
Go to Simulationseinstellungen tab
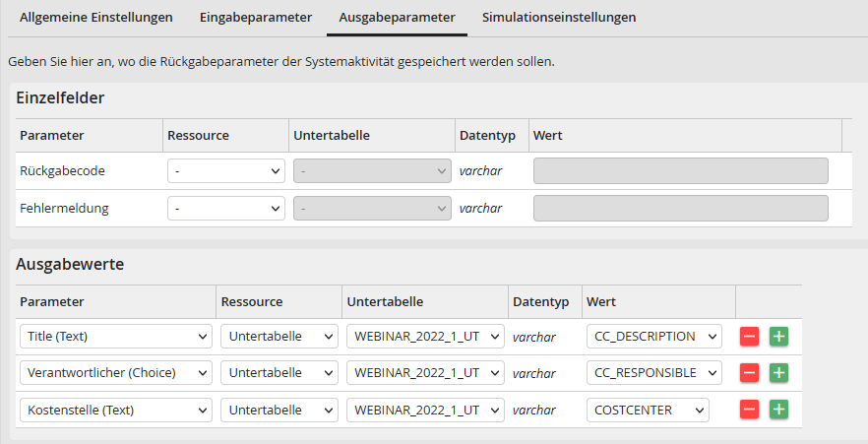coord(558,18)
